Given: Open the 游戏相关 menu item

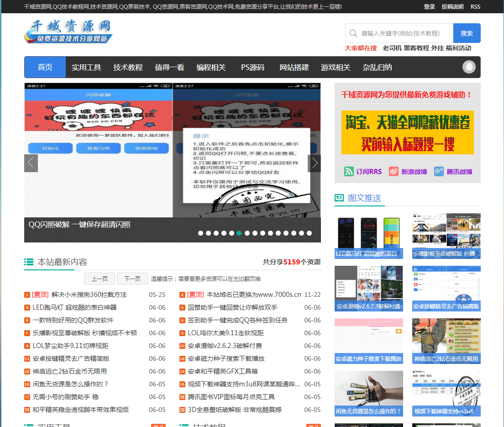Looking at the screenshot, I should [336, 67].
